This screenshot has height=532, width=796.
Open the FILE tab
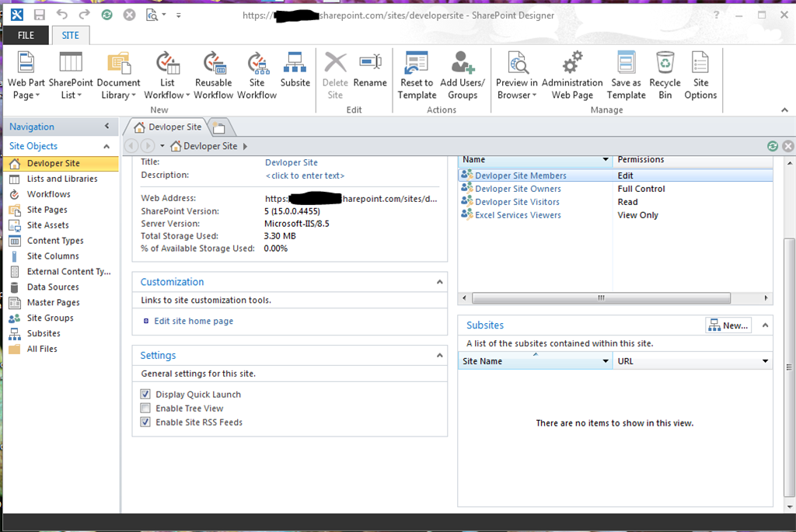(x=26, y=35)
